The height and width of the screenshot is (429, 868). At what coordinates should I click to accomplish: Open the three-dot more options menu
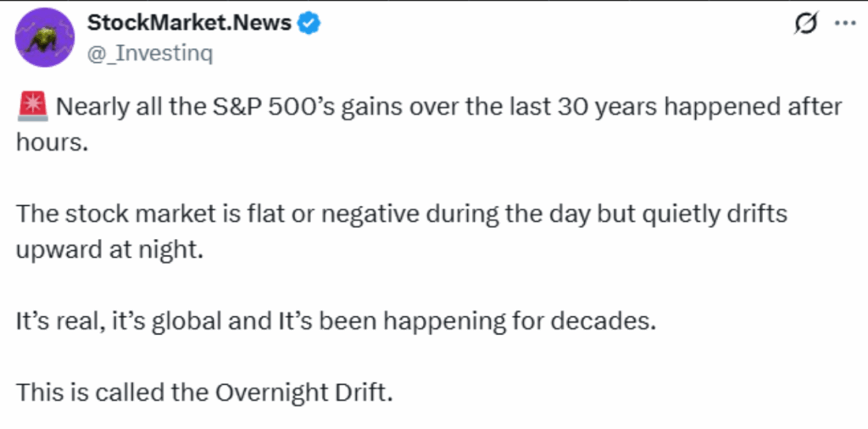coord(844,24)
